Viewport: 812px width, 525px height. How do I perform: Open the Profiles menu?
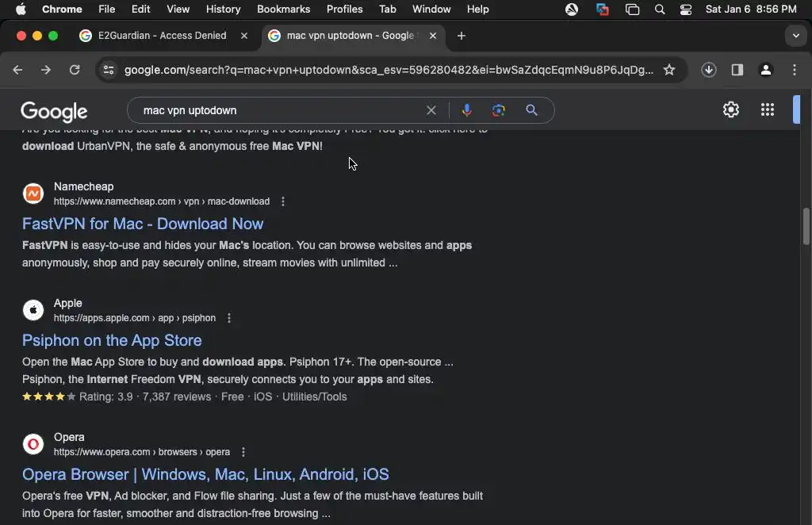point(344,9)
